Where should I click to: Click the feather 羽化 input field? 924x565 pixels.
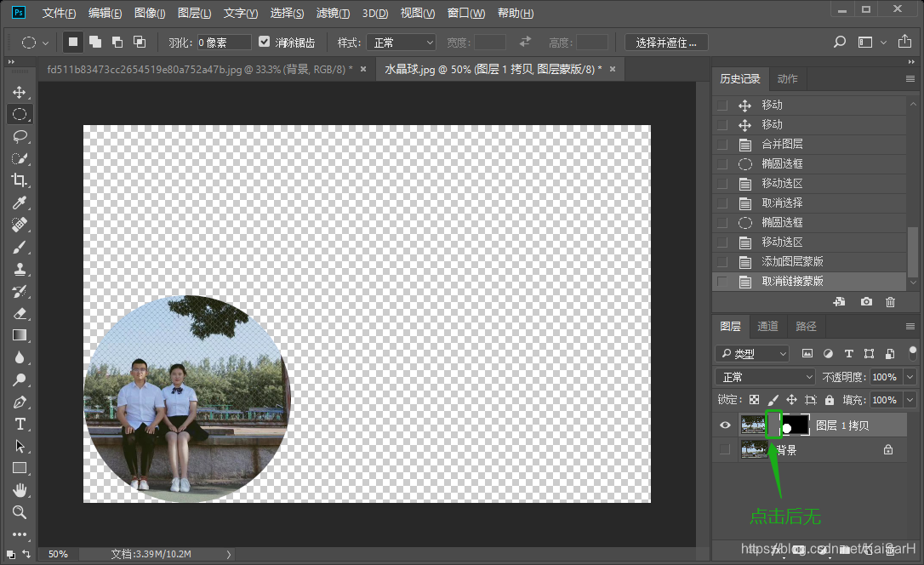coord(224,43)
